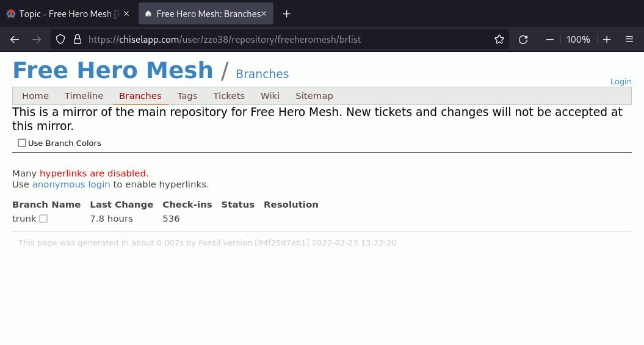This screenshot has height=345, width=644.
Task: Bookmark this page with the star icon
Action: tap(499, 39)
